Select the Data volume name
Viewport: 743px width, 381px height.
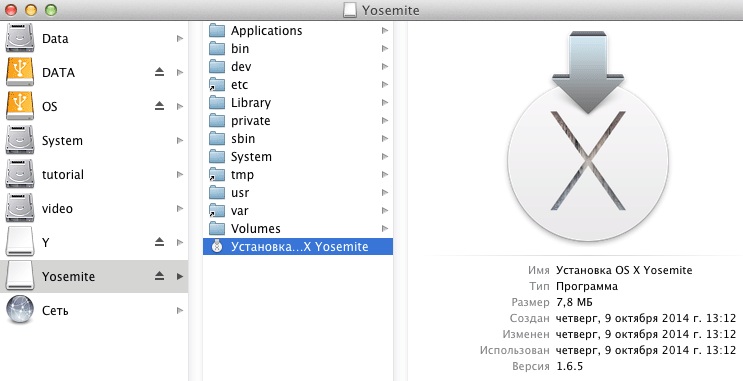pyautogui.click(x=55, y=38)
